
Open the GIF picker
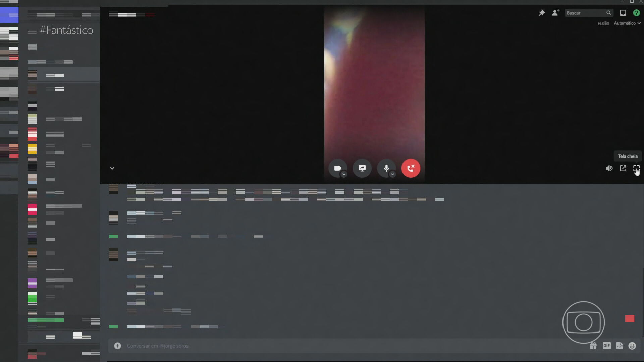pos(606,346)
